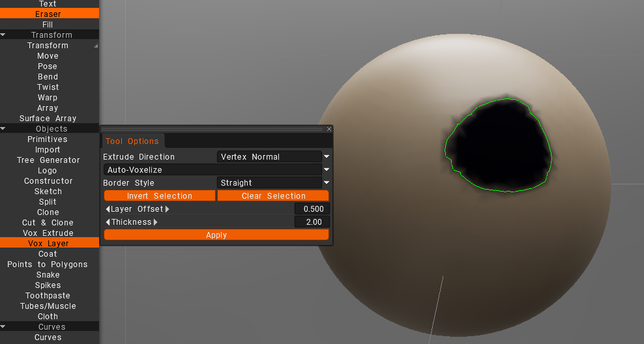644x344 pixels.
Task: Click the Invert Selection button
Action: (x=160, y=196)
